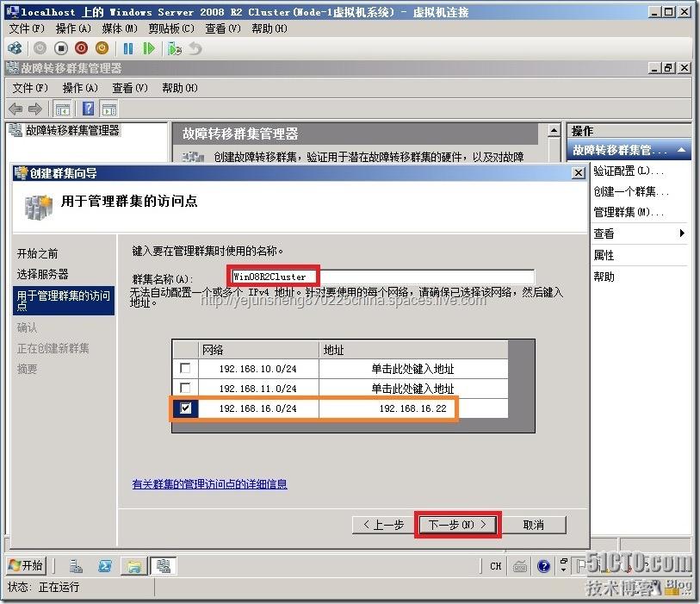Screen dimensions: 700x604
Task: Click the keyboard icon in language bar
Action: point(520,566)
